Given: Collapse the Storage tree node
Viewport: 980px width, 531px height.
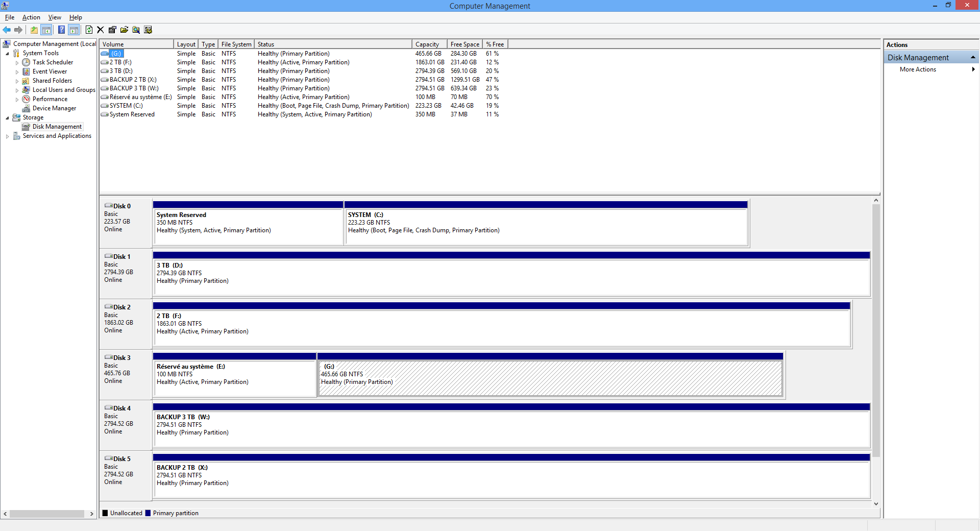Looking at the screenshot, I should pyautogui.click(x=7, y=118).
